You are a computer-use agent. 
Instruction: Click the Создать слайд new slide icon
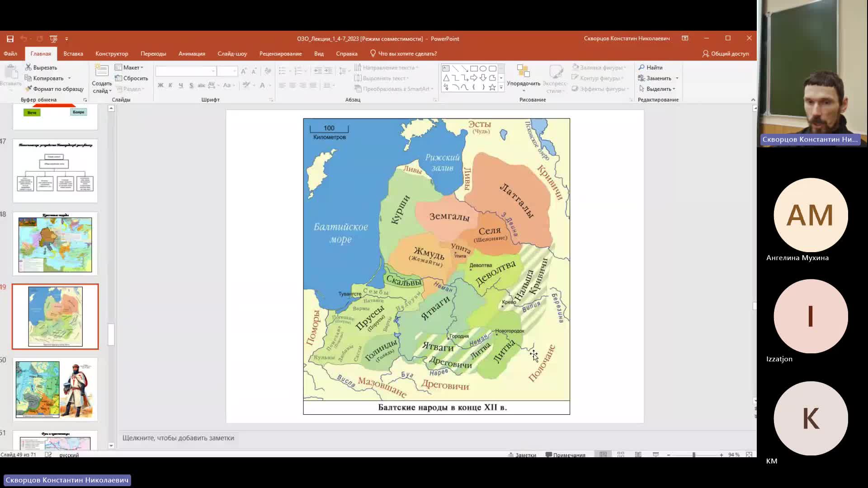pos(102,71)
